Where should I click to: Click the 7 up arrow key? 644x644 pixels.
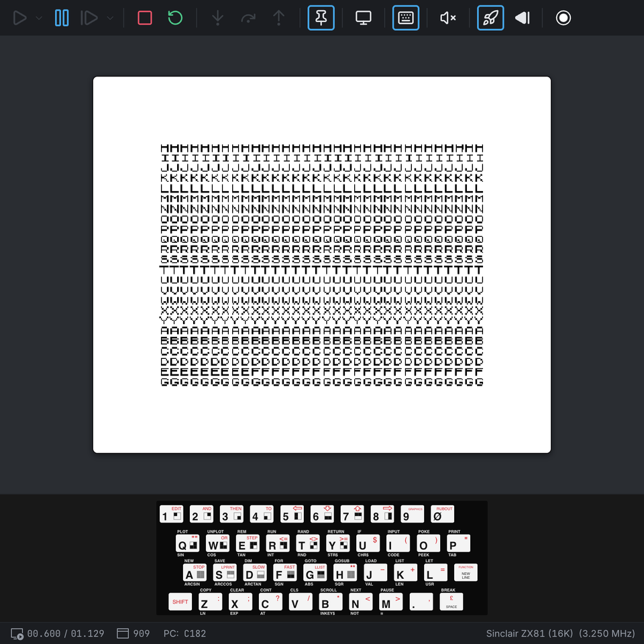pos(352,515)
